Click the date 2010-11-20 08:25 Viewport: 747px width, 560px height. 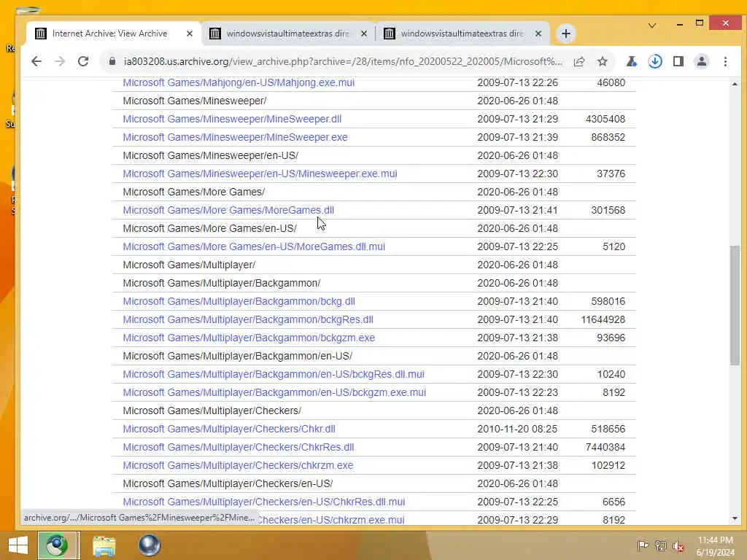(x=517, y=429)
